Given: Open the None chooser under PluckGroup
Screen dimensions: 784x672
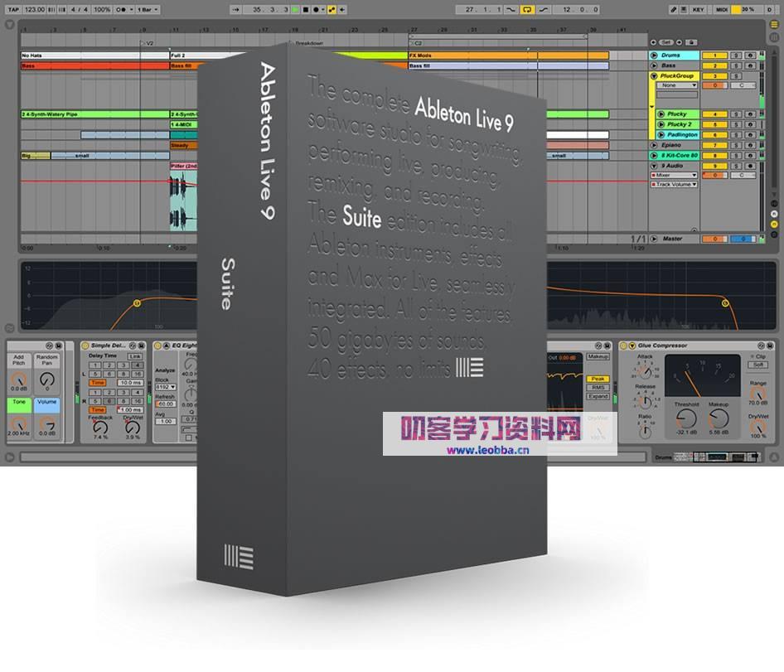Looking at the screenshot, I should (676, 85).
